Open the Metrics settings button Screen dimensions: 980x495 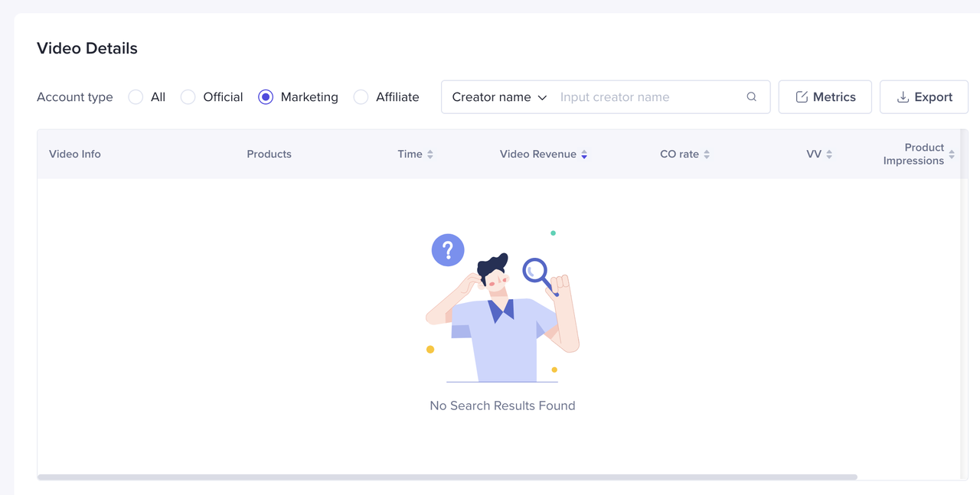(825, 97)
